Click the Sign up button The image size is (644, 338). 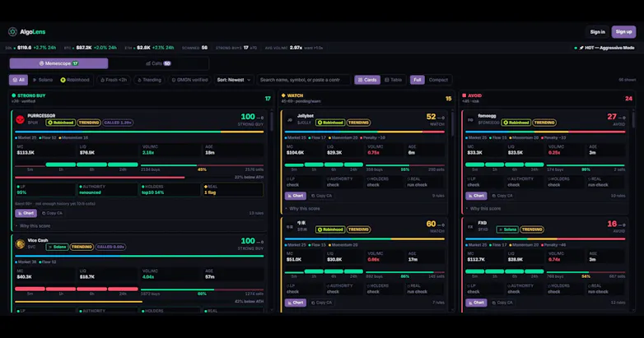pyautogui.click(x=623, y=31)
